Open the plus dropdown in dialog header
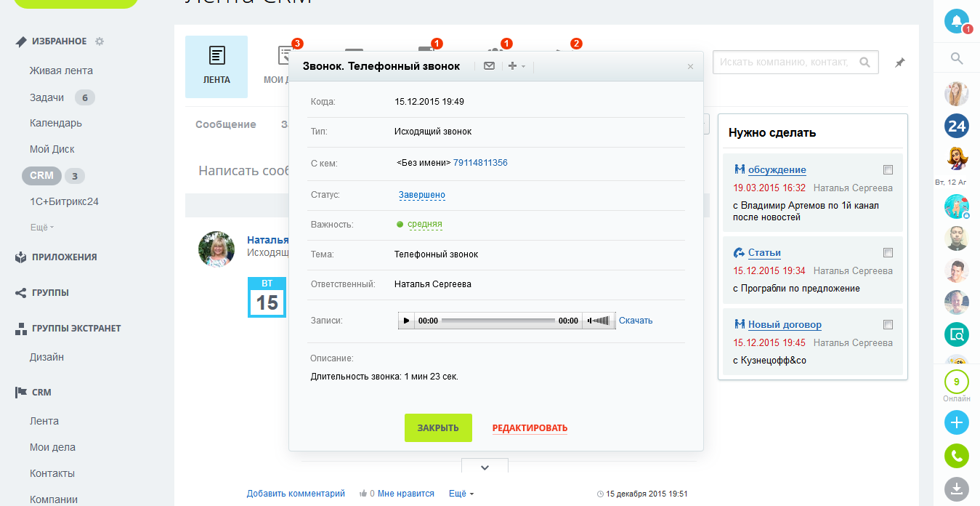 [x=517, y=66]
